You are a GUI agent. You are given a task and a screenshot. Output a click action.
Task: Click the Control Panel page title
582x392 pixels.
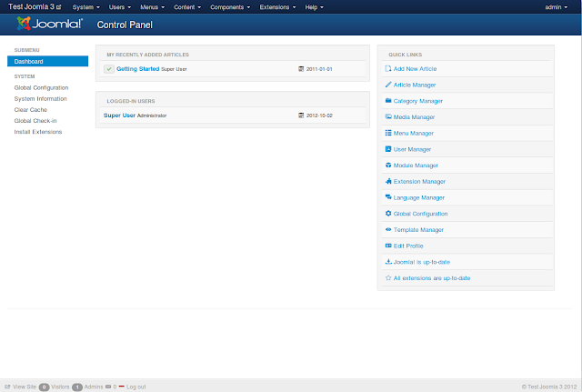tap(125, 25)
